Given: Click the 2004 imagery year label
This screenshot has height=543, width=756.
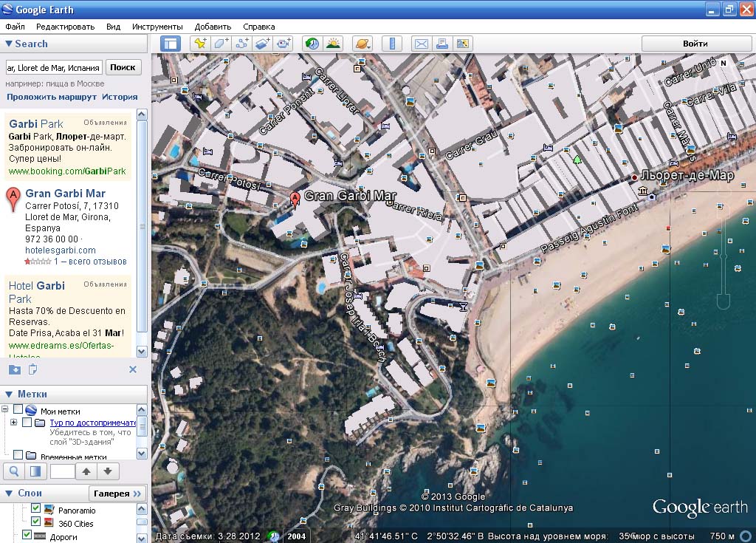Looking at the screenshot, I should click(x=296, y=536).
